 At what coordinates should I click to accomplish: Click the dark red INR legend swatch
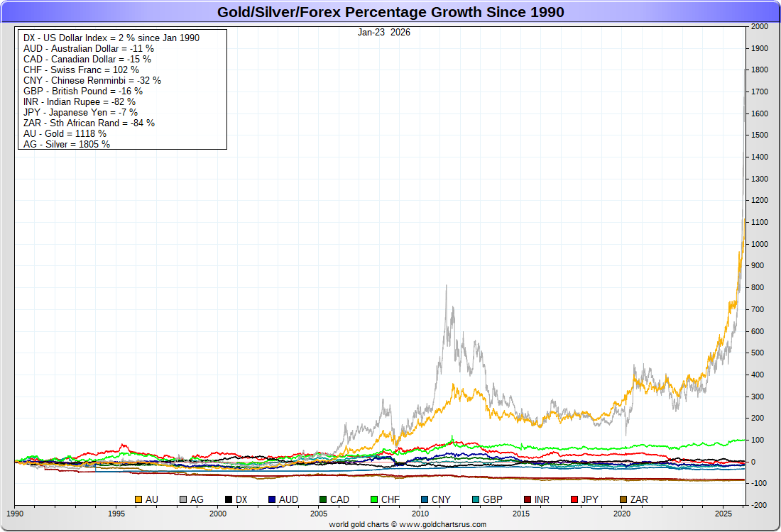528,499
